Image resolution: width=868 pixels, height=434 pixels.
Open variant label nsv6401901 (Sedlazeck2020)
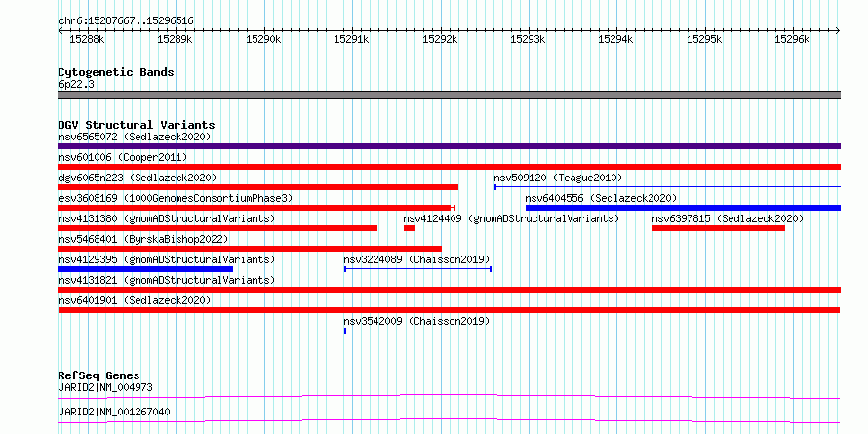[x=135, y=300]
